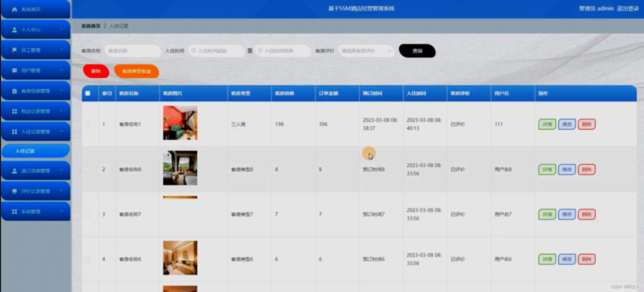
Task: Click the icon beside 评价记录管理
Action: [14, 191]
